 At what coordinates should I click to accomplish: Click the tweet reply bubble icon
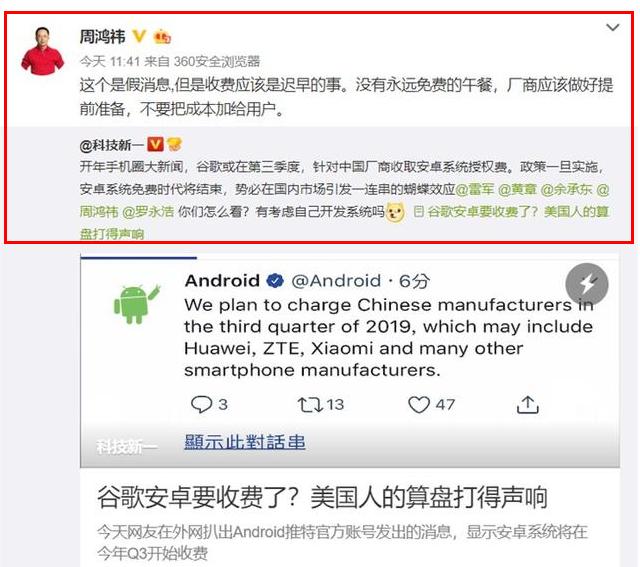pyautogui.click(x=202, y=405)
